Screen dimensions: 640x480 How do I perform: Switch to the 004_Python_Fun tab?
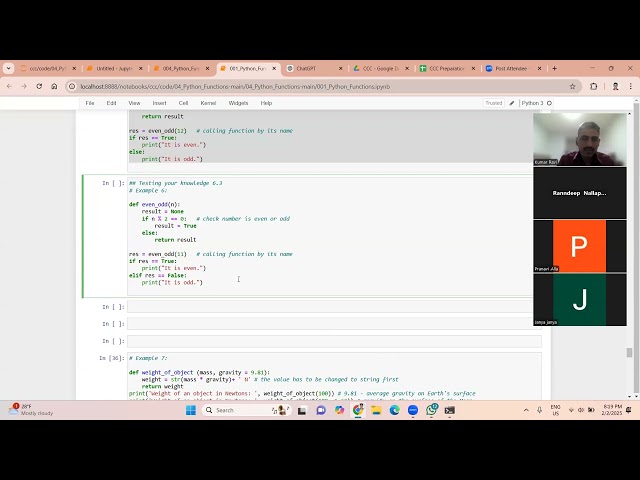click(x=180, y=69)
